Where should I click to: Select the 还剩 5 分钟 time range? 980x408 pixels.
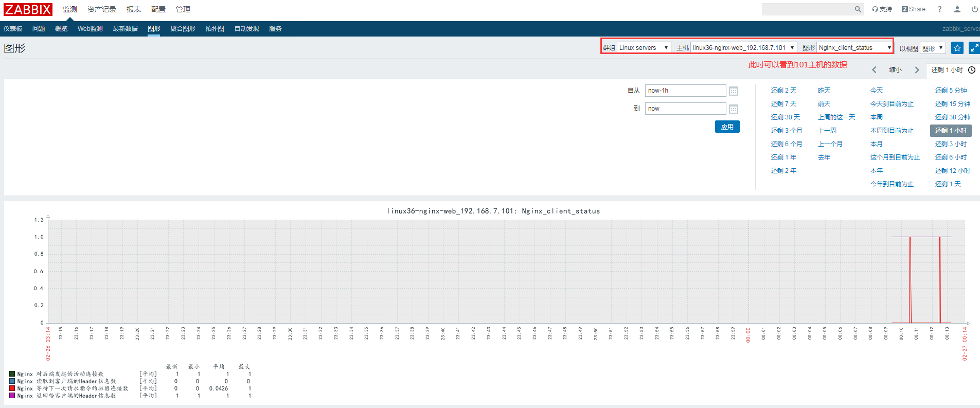pos(951,91)
